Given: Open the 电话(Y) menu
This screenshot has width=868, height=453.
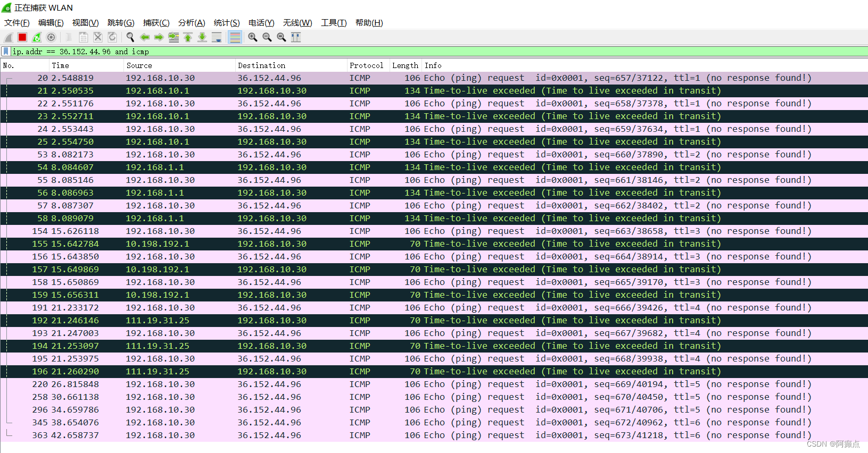Looking at the screenshot, I should pos(261,23).
